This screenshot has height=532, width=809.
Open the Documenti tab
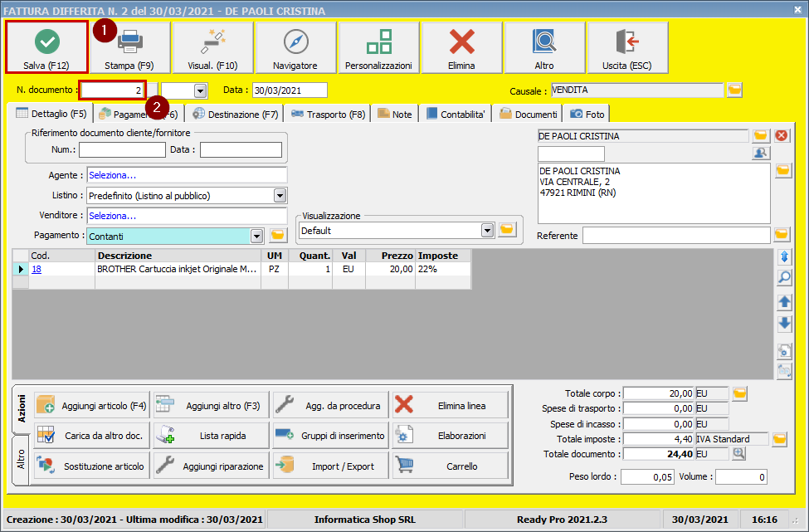pyautogui.click(x=529, y=114)
